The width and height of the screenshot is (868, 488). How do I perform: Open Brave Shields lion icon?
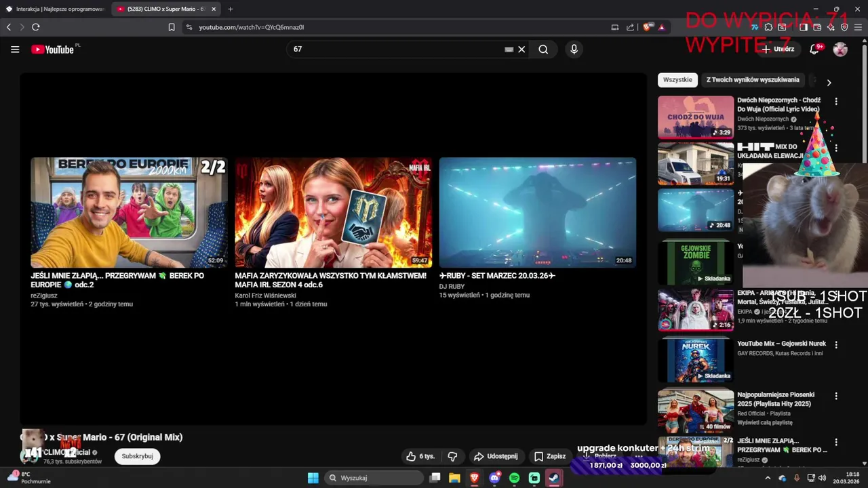point(647,27)
